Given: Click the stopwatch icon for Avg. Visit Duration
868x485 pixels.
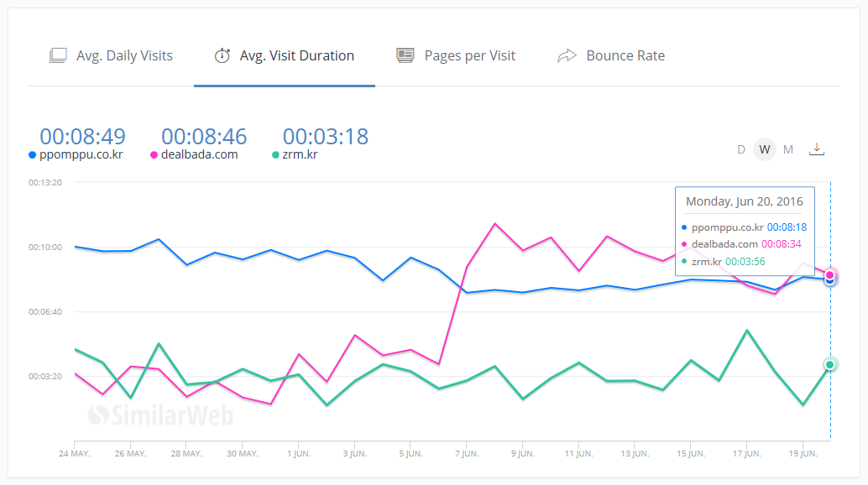Looking at the screenshot, I should (222, 56).
